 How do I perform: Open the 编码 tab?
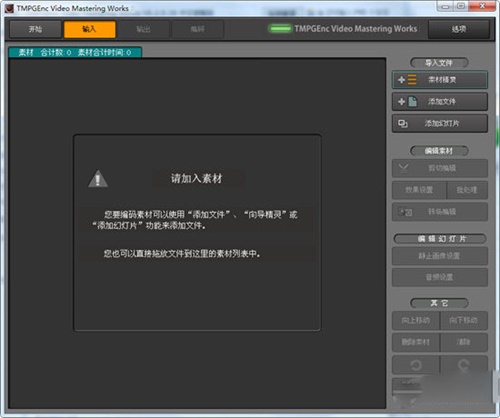tap(198, 29)
